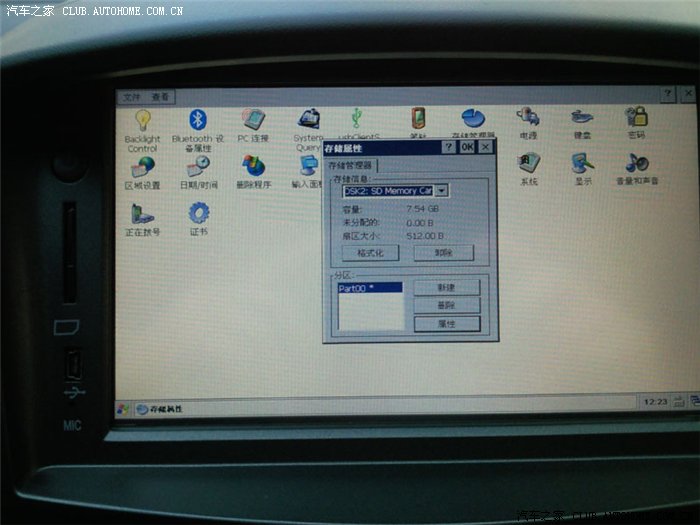Open 删除程序 icon
Viewport: 700px width, 525px height.
tap(253, 167)
